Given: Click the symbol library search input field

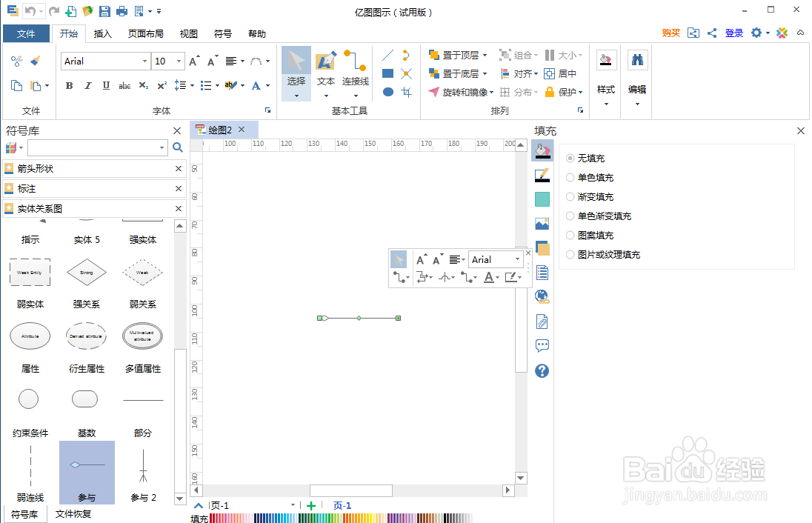Looking at the screenshot, I should coord(94,147).
